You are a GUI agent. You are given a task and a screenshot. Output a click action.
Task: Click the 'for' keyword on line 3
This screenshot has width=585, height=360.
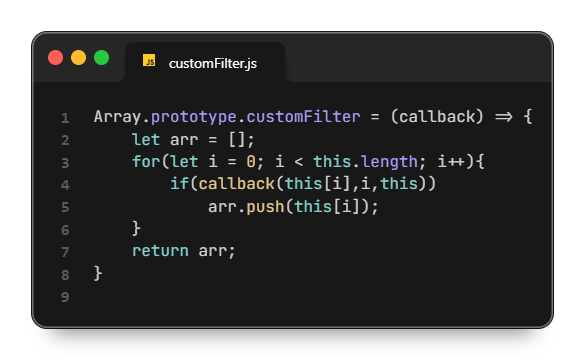pos(146,162)
